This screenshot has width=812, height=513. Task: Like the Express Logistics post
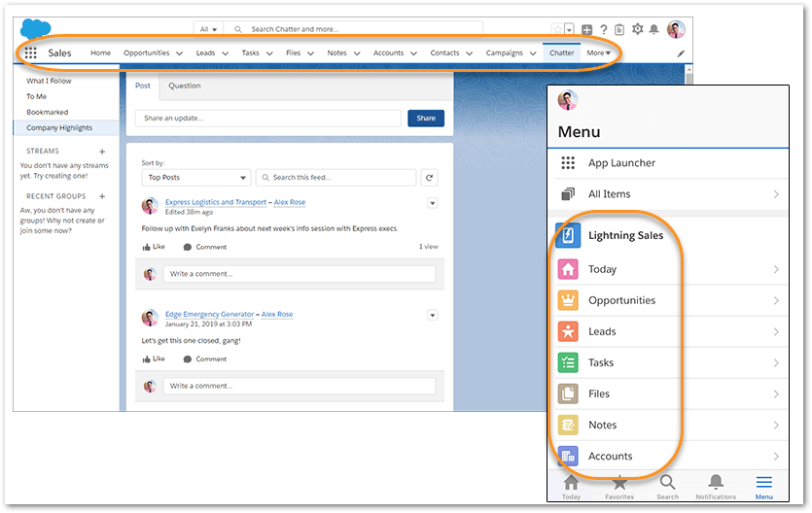pyautogui.click(x=154, y=247)
